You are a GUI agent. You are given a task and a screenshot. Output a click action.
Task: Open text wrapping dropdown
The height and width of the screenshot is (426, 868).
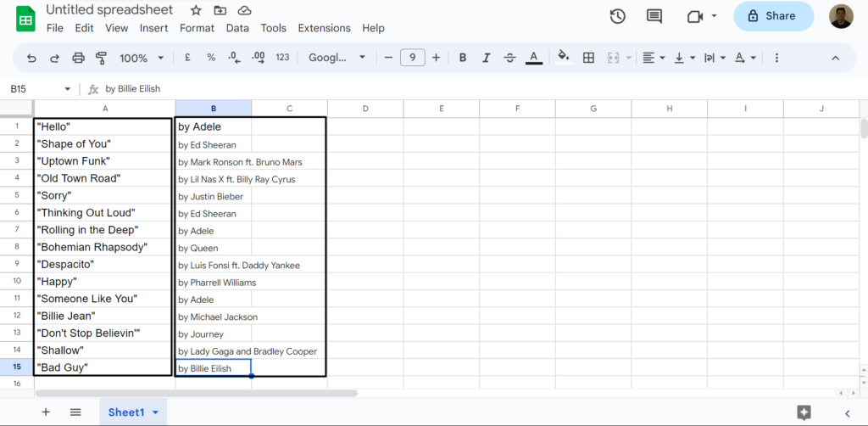tap(715, 58)
